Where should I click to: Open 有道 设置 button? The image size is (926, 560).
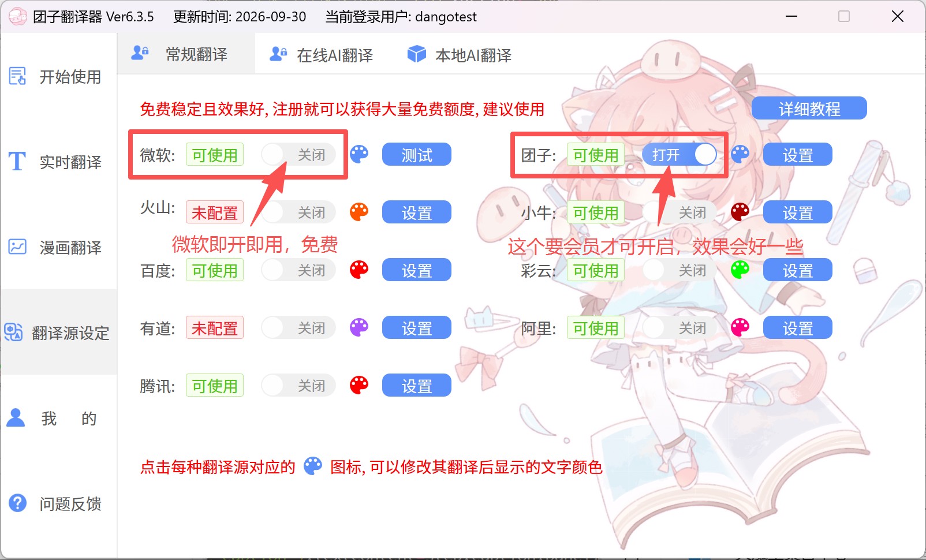click(417, 328)
